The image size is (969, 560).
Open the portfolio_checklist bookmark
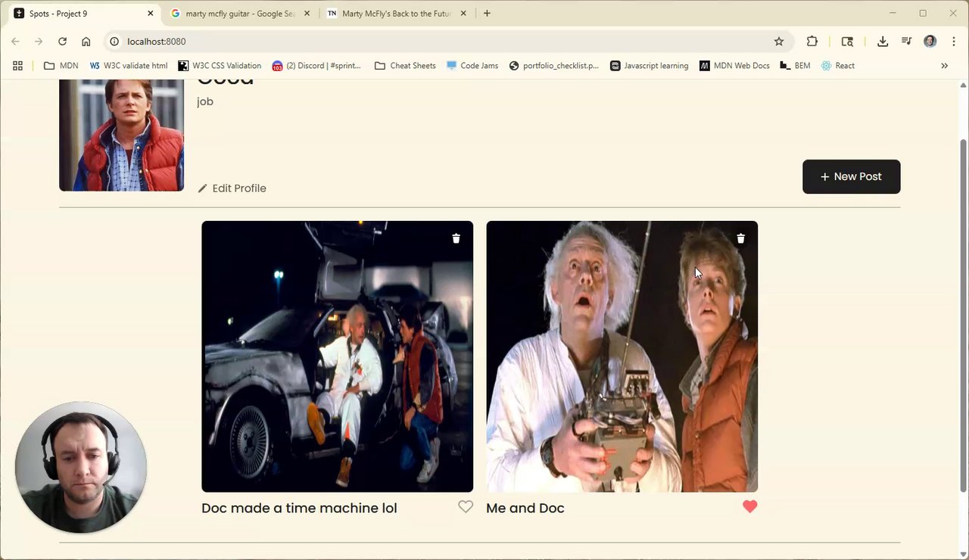554,66
